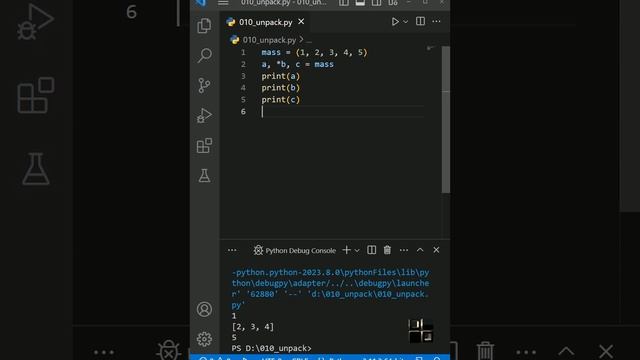Split the terminal
This screenshot has height=360, width=640.
(371, 250)
